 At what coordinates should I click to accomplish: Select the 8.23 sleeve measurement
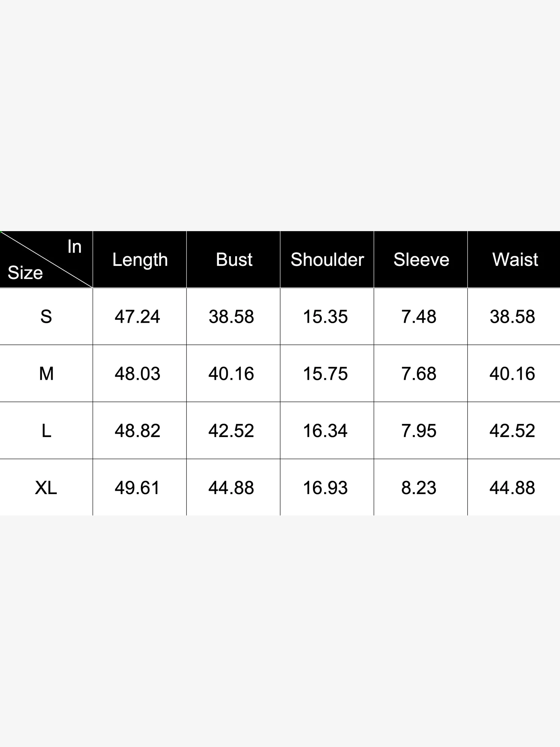pos(419,488)
